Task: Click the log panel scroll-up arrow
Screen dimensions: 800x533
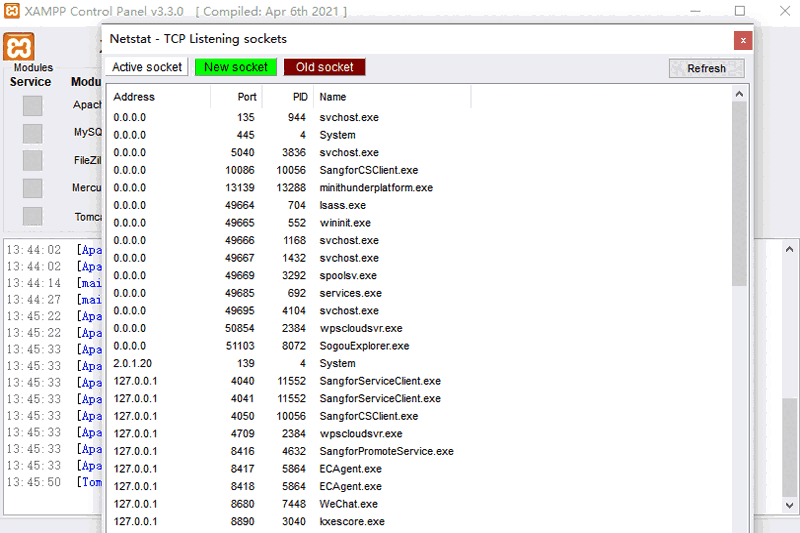Action: (x=790, y=249)
